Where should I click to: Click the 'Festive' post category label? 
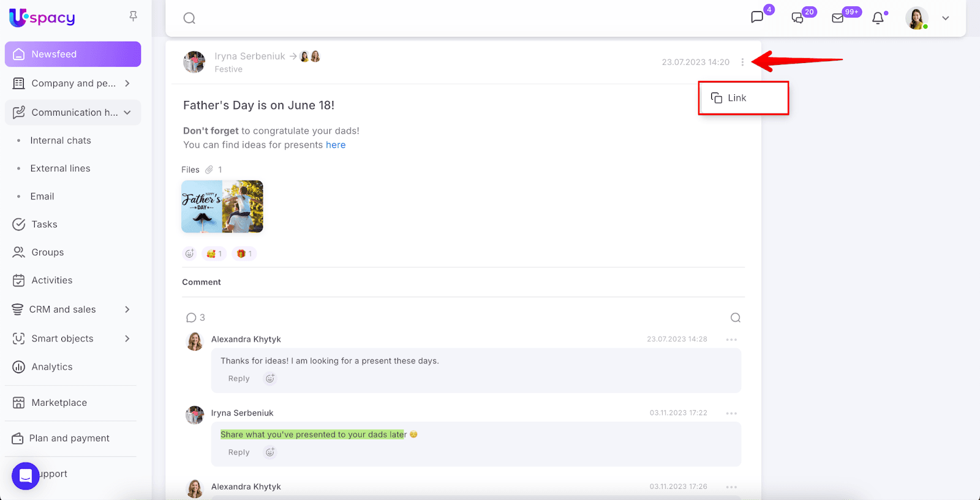click(228, 69)
